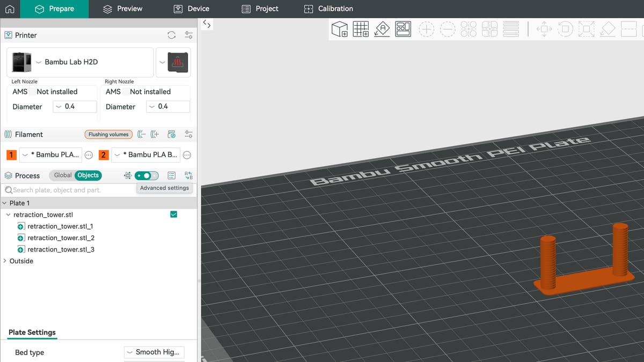Open Left Nozzle diameter dropdown
The width and height of the screenshot is (644, 362).
pos(75,107)
